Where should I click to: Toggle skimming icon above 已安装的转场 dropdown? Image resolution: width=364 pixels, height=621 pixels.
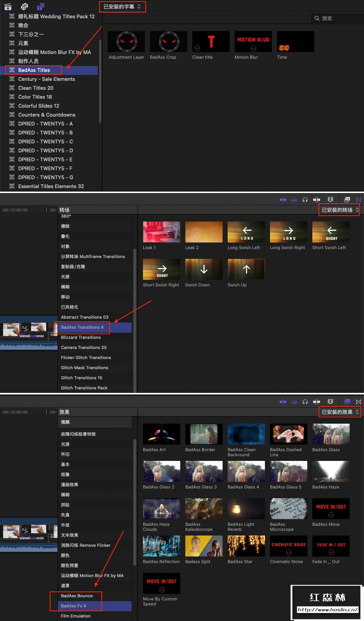tap(283, 200)
